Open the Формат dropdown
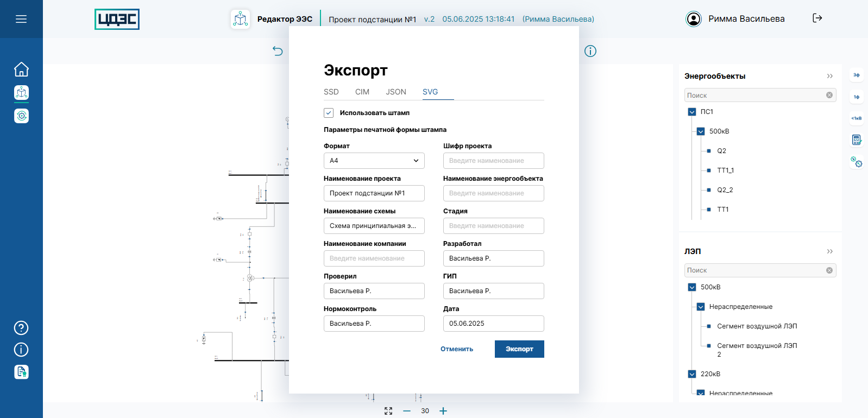The width and height of the screenshot is (868, 418). coord(374,161)
